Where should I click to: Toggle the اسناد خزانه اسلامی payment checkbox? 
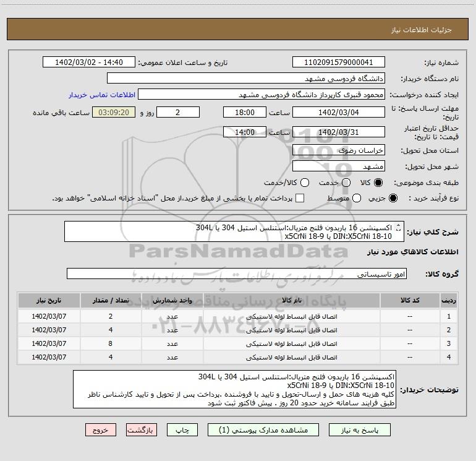[300, 198]
